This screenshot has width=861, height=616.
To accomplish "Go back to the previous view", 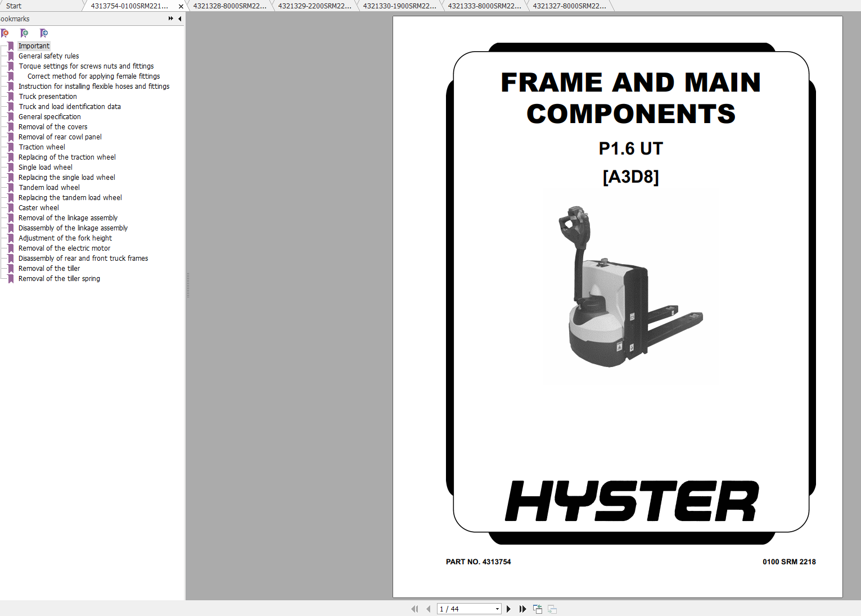I will pyautogui.click(x=537, y=609).
